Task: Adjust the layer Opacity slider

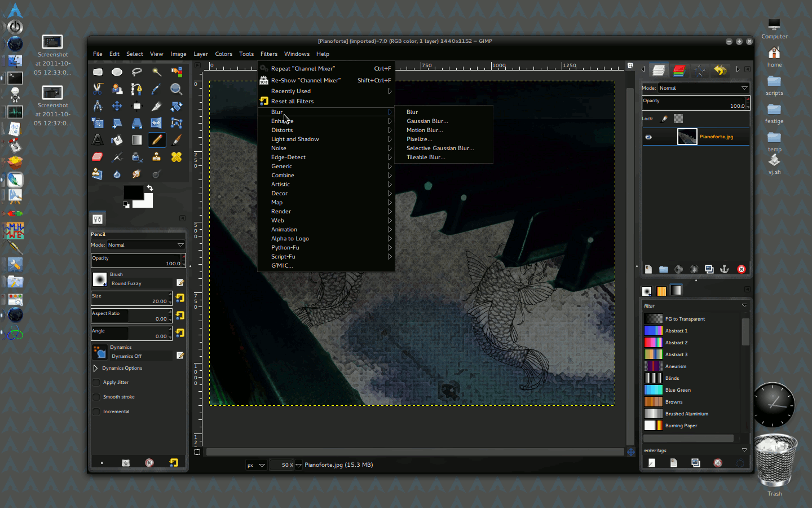Action: [x=695, y=103]
